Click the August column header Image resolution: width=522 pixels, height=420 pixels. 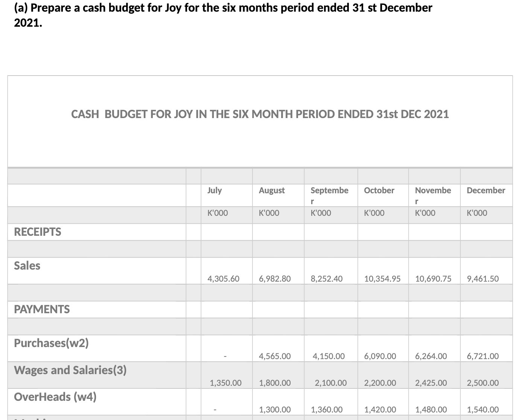(272, 191)
